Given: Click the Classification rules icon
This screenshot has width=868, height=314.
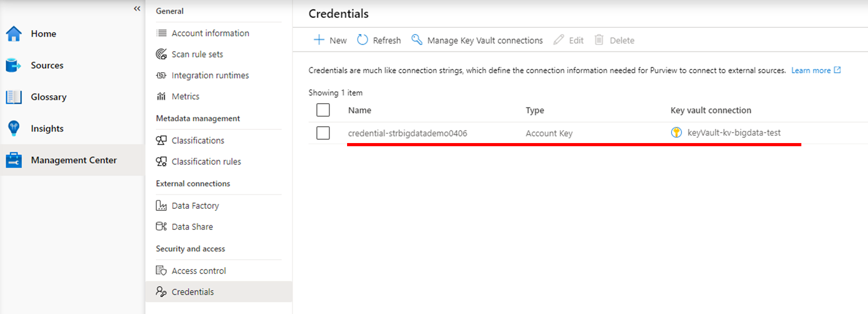Looking at the screenshot, I should [161, 161].
